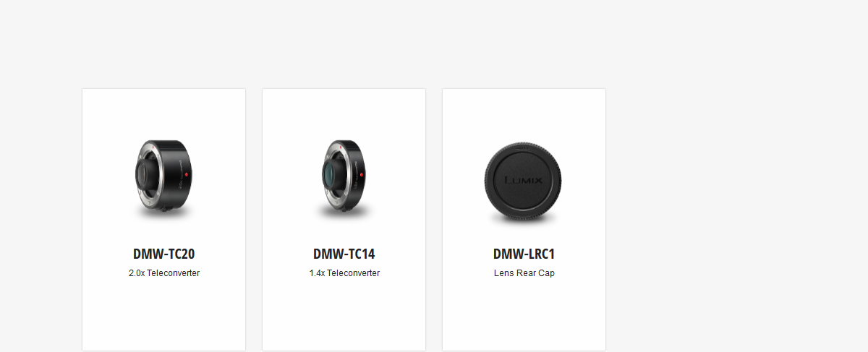Viewport: 868px width, 352px height.
Task: Click the red dot on the DMW-TC14 teleconverter
Action: tap(362, 176)
